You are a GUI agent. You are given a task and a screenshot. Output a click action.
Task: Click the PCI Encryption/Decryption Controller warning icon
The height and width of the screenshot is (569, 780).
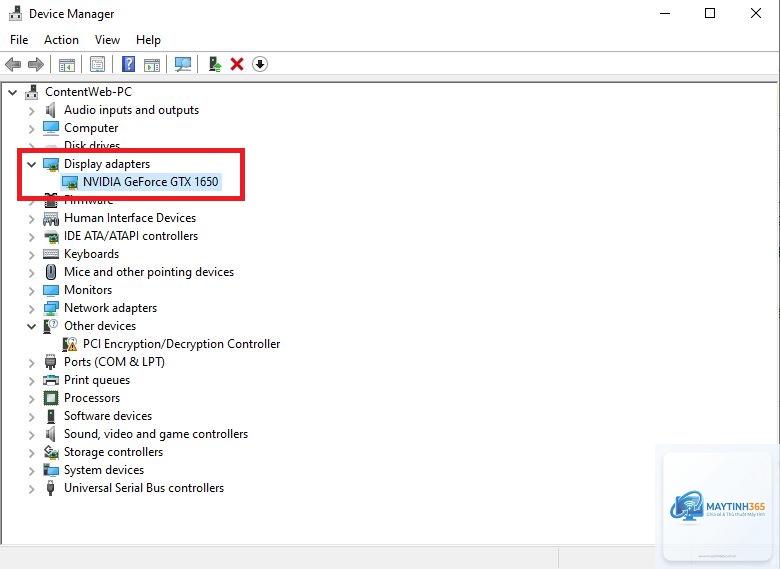(x=70, y=344)
